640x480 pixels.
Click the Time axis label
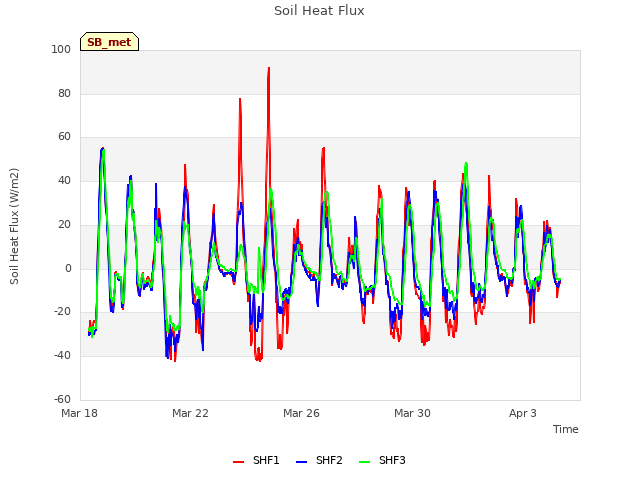pyautogui.click(x=566, y=429)
